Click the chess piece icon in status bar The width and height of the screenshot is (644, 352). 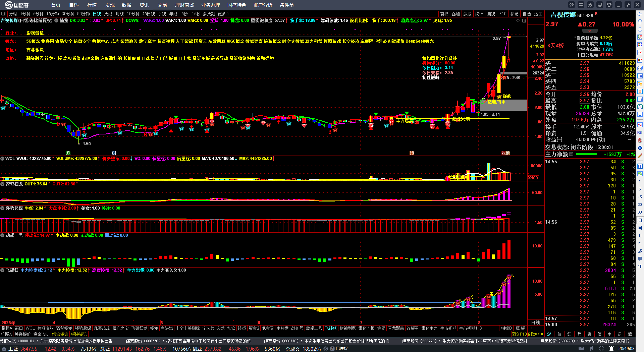coord(611,349)
